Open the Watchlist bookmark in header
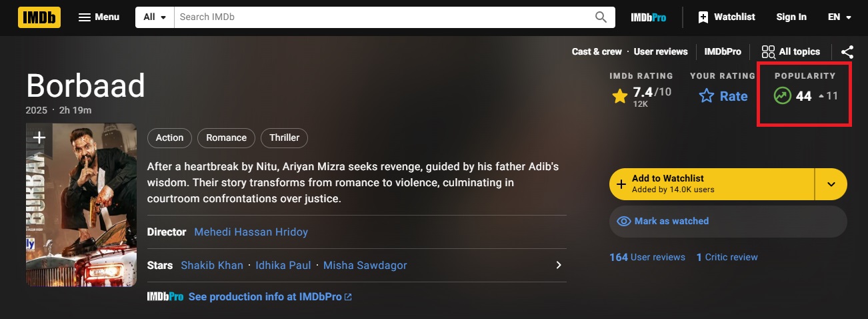Screen dimensions: 868x319 [x=726, y=17]
